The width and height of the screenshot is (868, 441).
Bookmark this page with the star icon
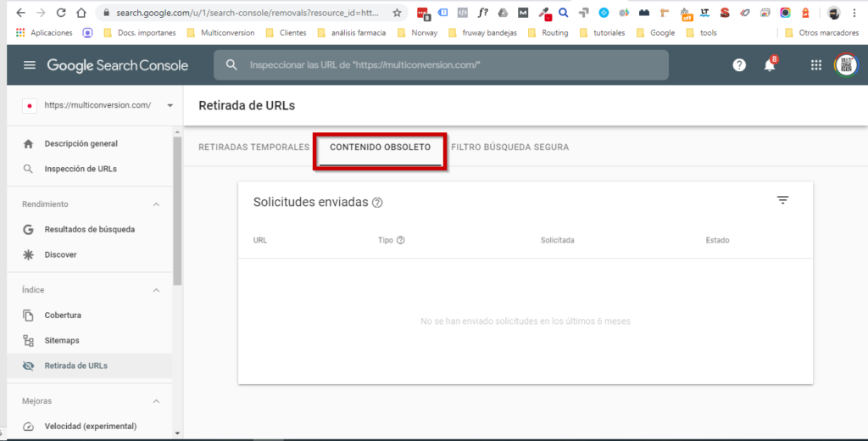pyautogui.click(x=397, y=13)
